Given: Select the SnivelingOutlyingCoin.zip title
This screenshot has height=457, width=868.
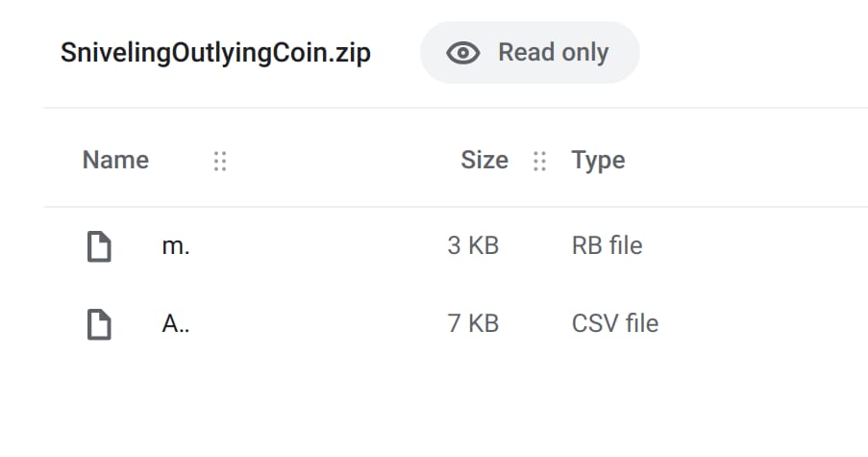Looking at the screenshot, I should [215, 53].
